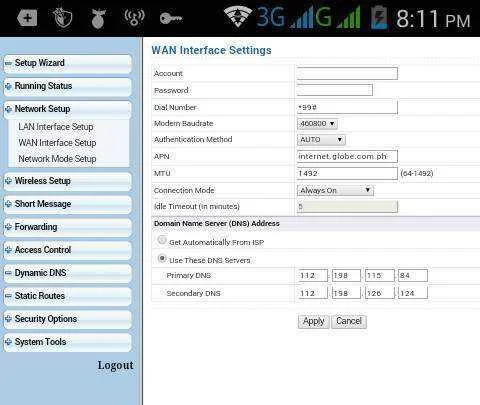The height and width of the screenshot is (405, 480).
Task: Click Secondary DNS first octet field
Action: pos(313,293)
